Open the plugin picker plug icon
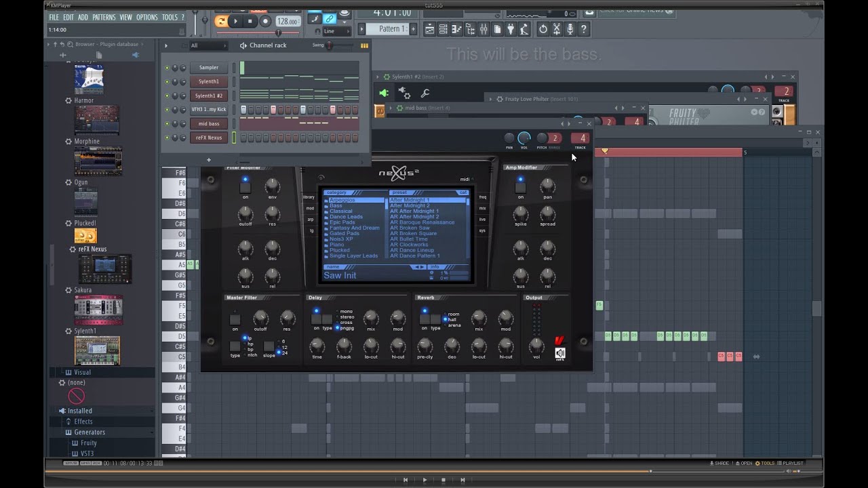 pyautogui.click(x=511, y=29)
